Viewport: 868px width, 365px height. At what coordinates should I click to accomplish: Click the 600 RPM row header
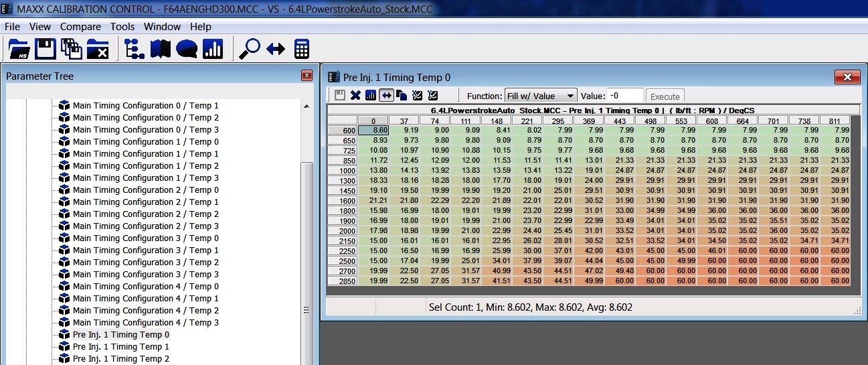click(343, 130)
